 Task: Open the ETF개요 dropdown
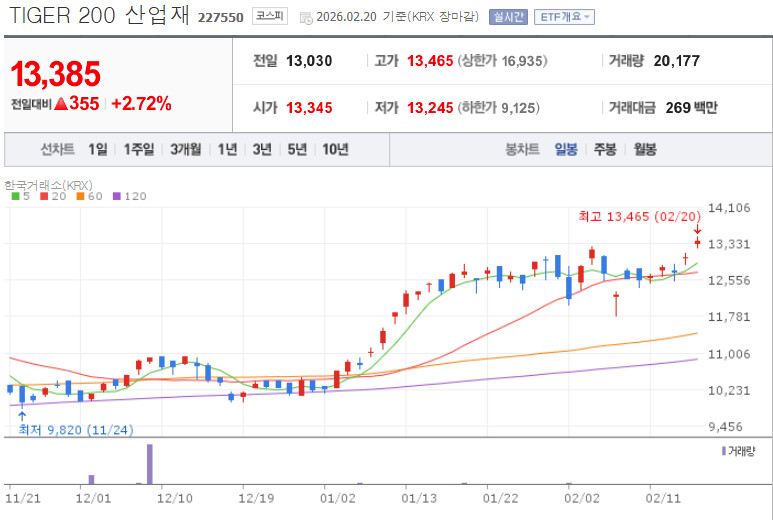click(564, 17)
